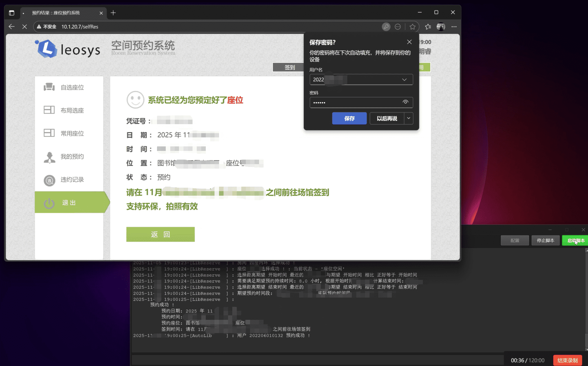The height and width of the screenshot is (366, 588).
Task: Open the username dropdown in save password dialog
Action: (404, 79)
